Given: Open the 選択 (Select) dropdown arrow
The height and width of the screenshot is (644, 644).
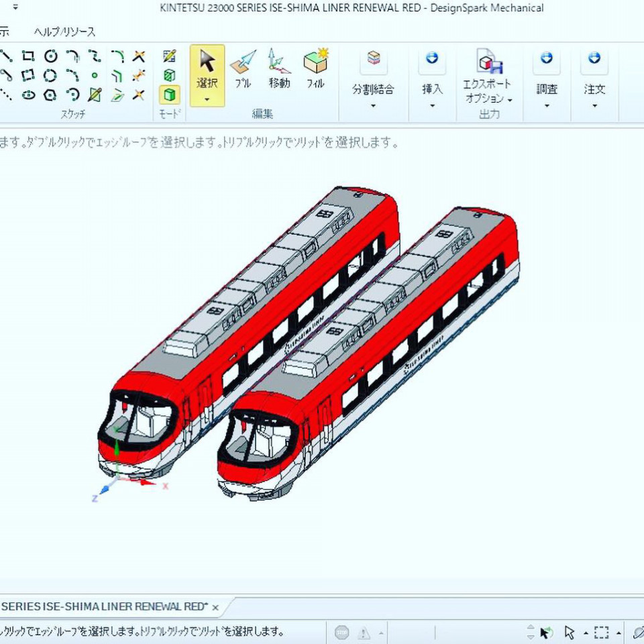Looking at the screenshot, I should [x=207, y=99].
